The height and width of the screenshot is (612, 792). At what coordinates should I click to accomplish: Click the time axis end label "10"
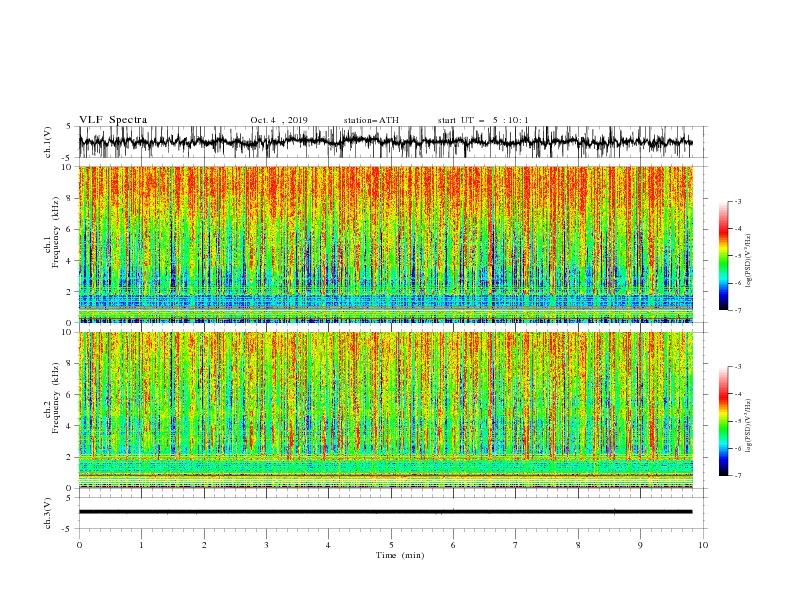703,545
